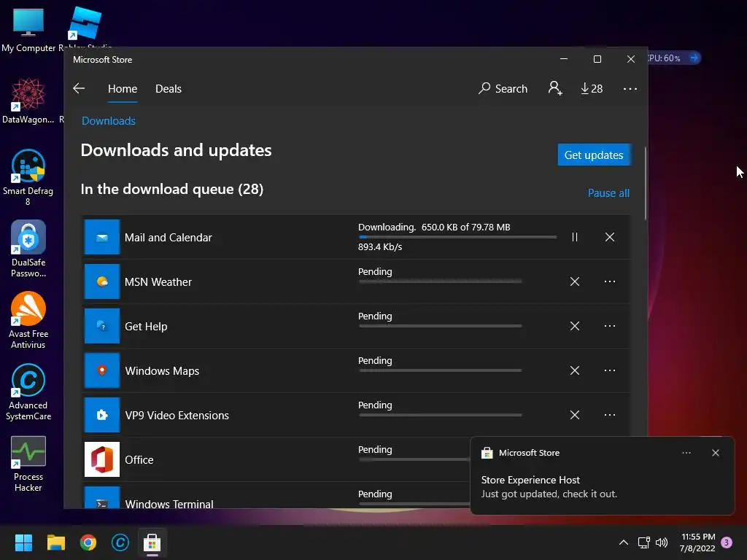Open Avast Free Antivirus desktop shortcut
The image size is (747, 560).
[x=28, y=320]
